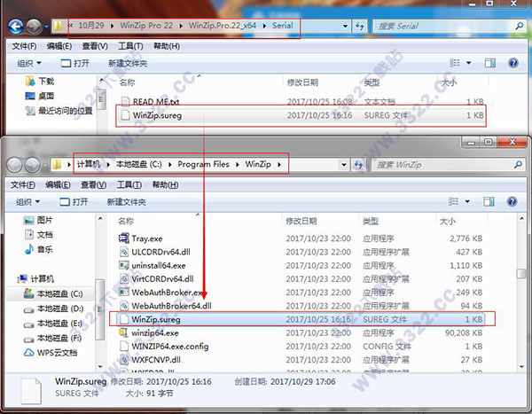This screenshot has width=532, height=414.
Task: Open the address bar history dropdown in the WinZip window
Action: [344, 165]
